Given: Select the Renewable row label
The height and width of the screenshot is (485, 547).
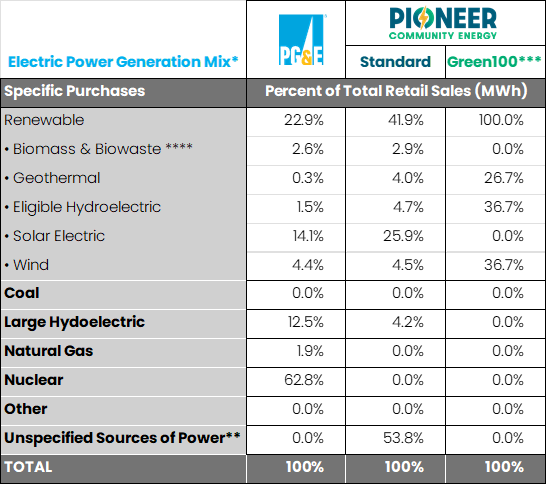Looking at the screenshot, I should tap(44, 120).
